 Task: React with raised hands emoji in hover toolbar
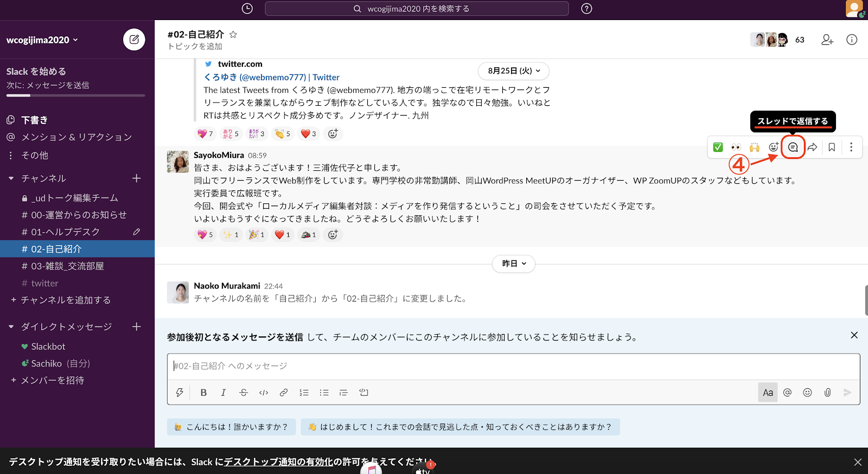(x=755, y=147)
